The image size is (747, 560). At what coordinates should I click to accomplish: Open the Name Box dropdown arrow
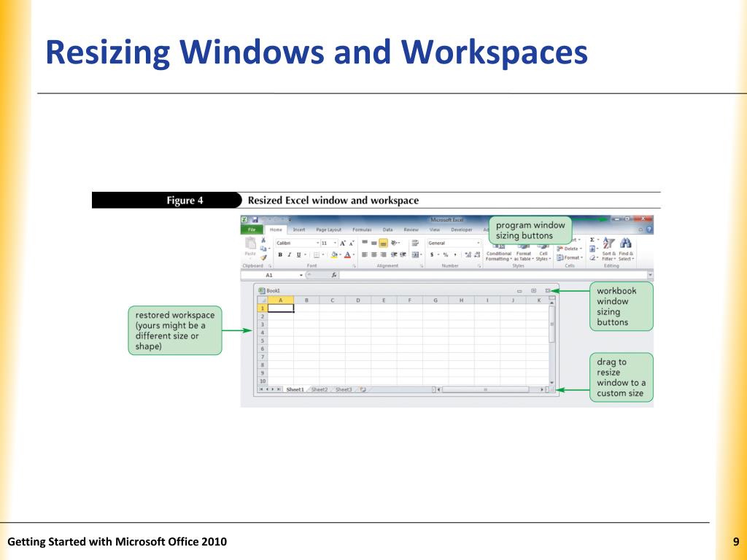301,275
